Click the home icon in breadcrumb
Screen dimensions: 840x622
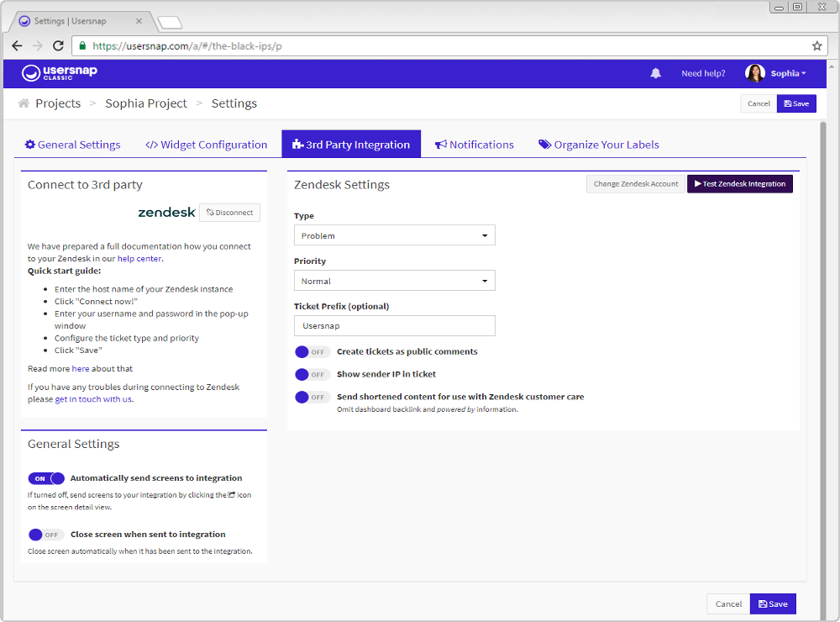24,103
